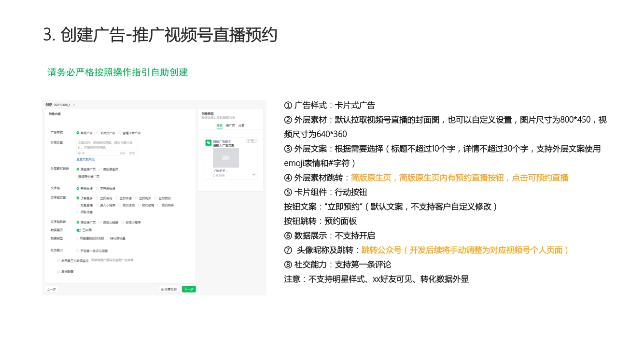Screen dimensions: 644x362
Task: Select the 全幅卡片广告 option
Action: 120,132
